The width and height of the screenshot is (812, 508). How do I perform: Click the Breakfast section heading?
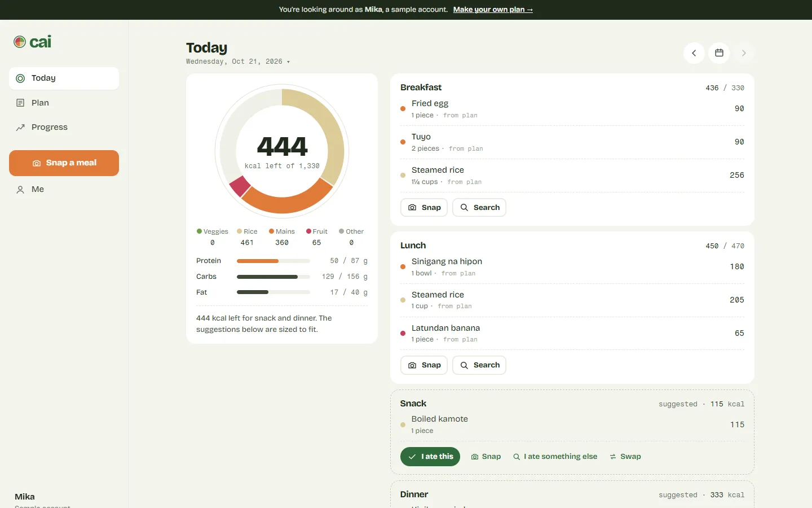[x=421, y=87]
